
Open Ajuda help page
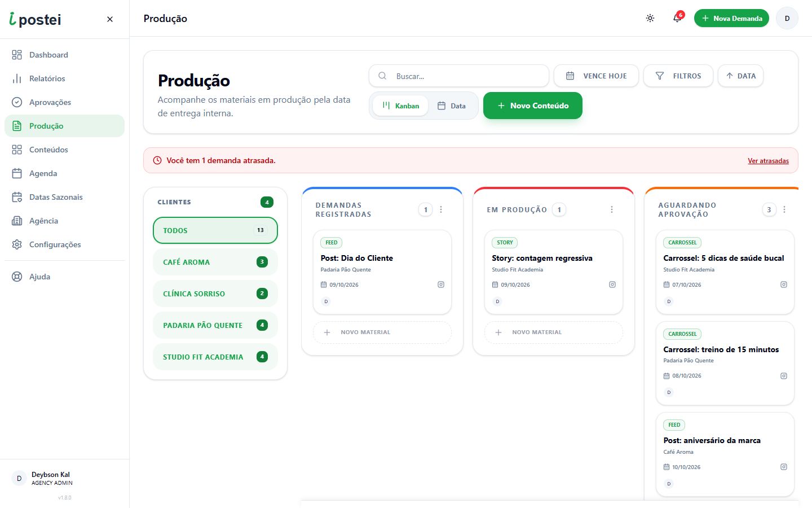pyautogui.click(x=64, y=277)
